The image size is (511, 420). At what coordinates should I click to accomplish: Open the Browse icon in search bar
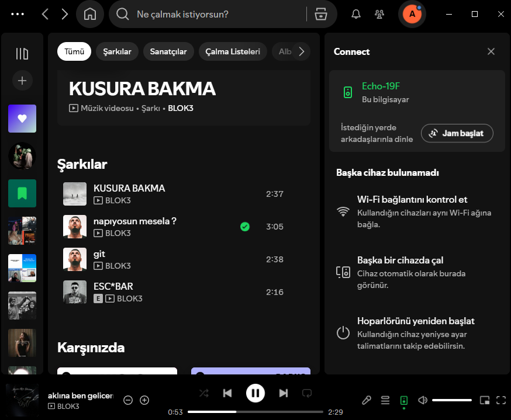pyautogui.click(x=320, y=14)
